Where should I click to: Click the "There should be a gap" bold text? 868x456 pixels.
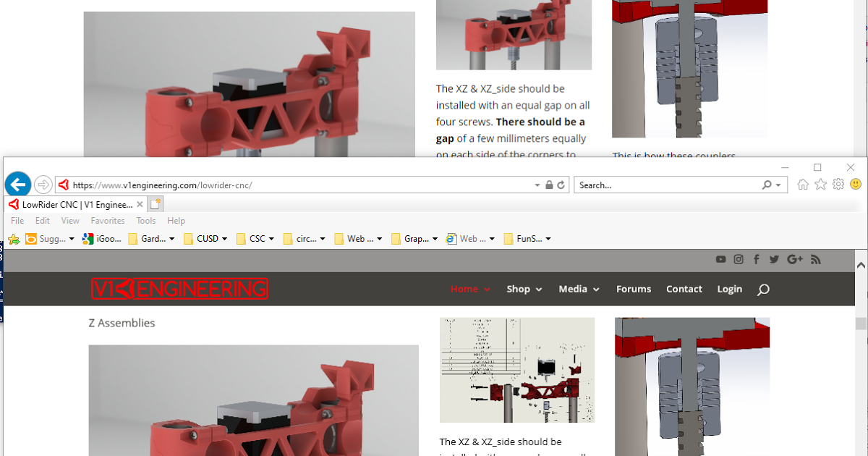pyautogui.click(x=511, y=130)
